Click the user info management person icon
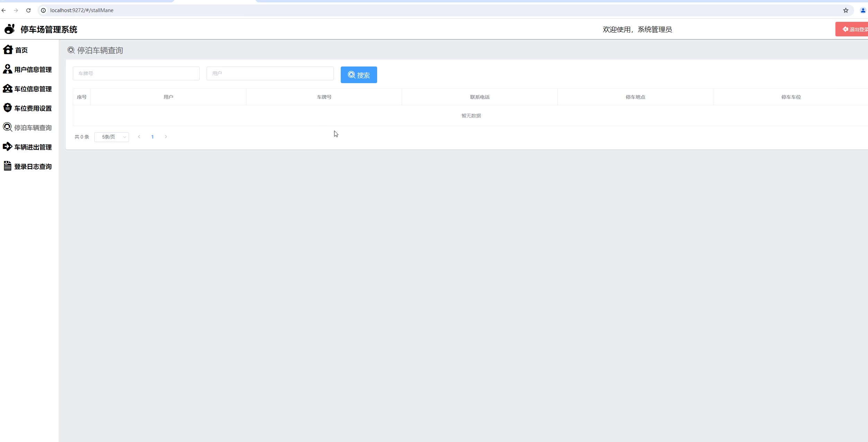Image resolution: width=868 pixels, height=442 pixels. 7,69
